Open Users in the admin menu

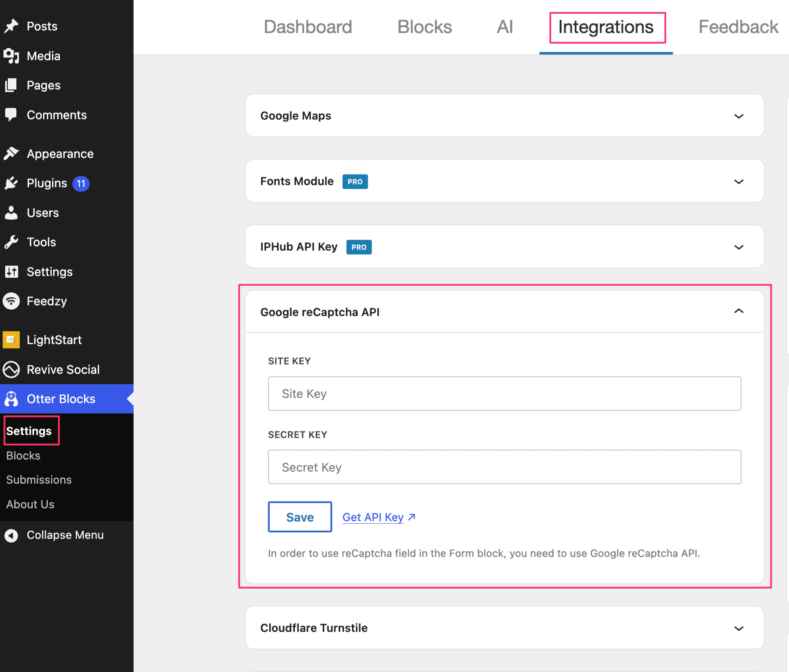coord(43,213)
